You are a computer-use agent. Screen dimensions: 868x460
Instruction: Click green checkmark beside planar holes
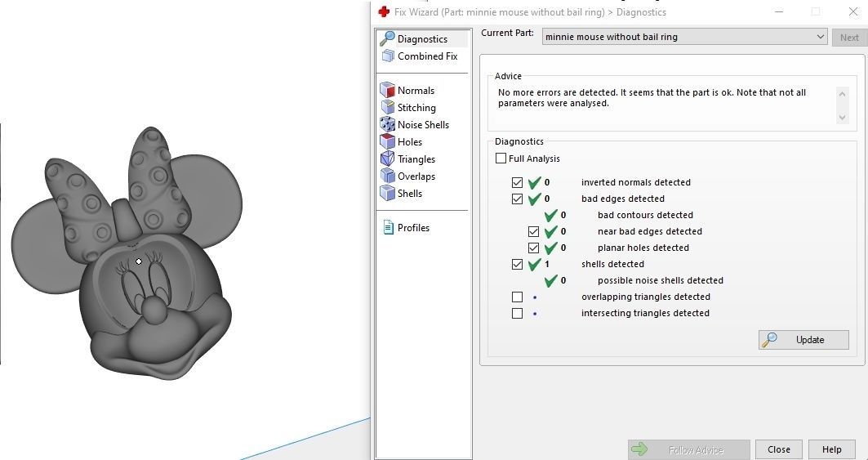point(551,248)
